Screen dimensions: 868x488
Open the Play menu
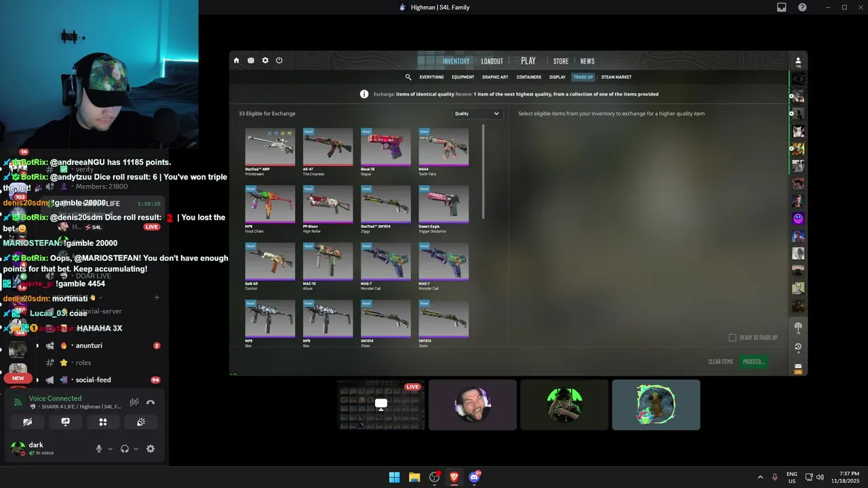point(528,61)
